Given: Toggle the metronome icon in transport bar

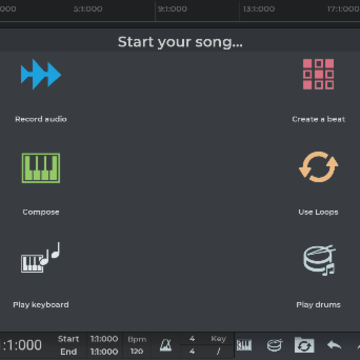Looking at the screenshot, I should [x=166, y=345].
